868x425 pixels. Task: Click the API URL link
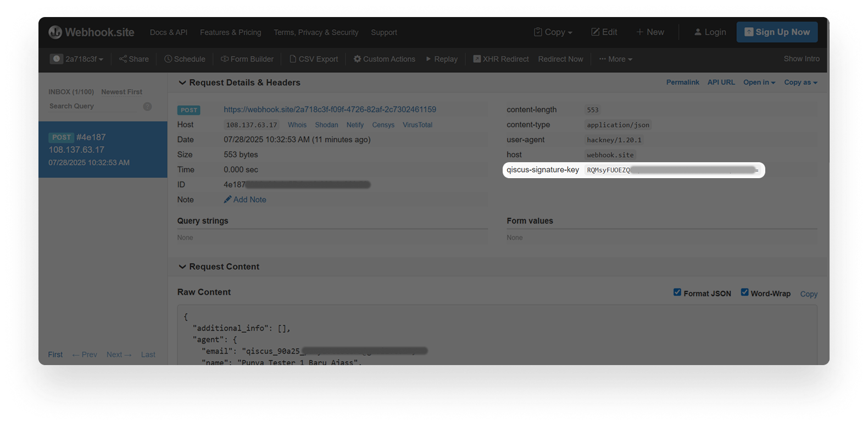[x=721, y=82]
